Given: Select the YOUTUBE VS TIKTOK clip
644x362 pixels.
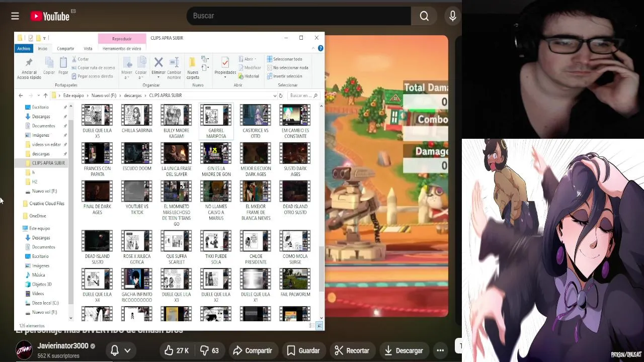Looking at the screenshot, I should (x=137, y=198).
